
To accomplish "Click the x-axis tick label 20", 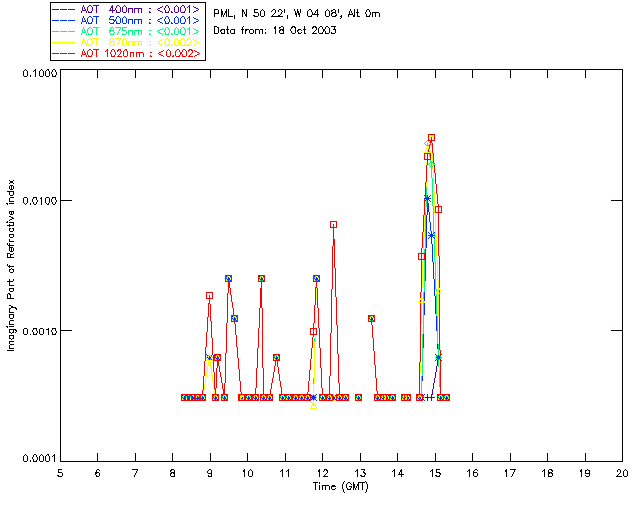I will click(622, 474).
